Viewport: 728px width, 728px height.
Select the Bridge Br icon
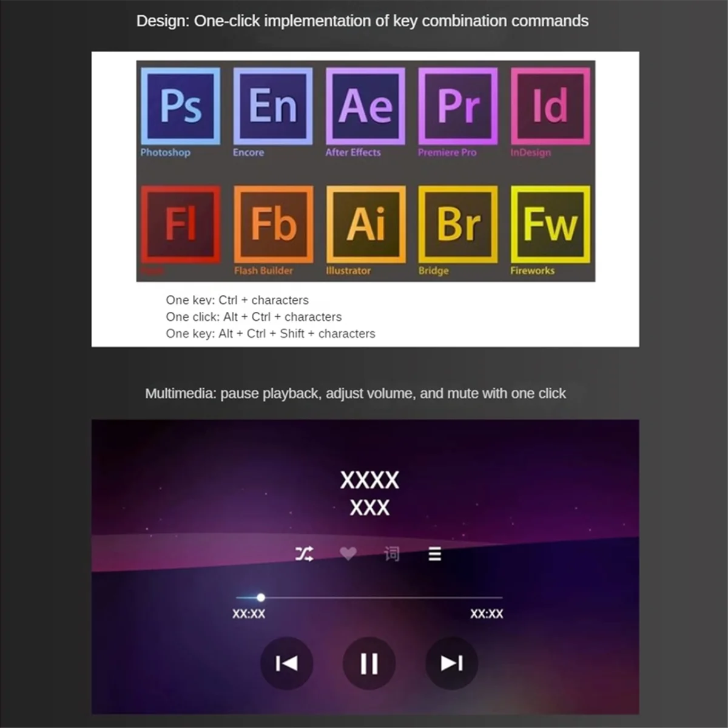[x=458, y=224]
